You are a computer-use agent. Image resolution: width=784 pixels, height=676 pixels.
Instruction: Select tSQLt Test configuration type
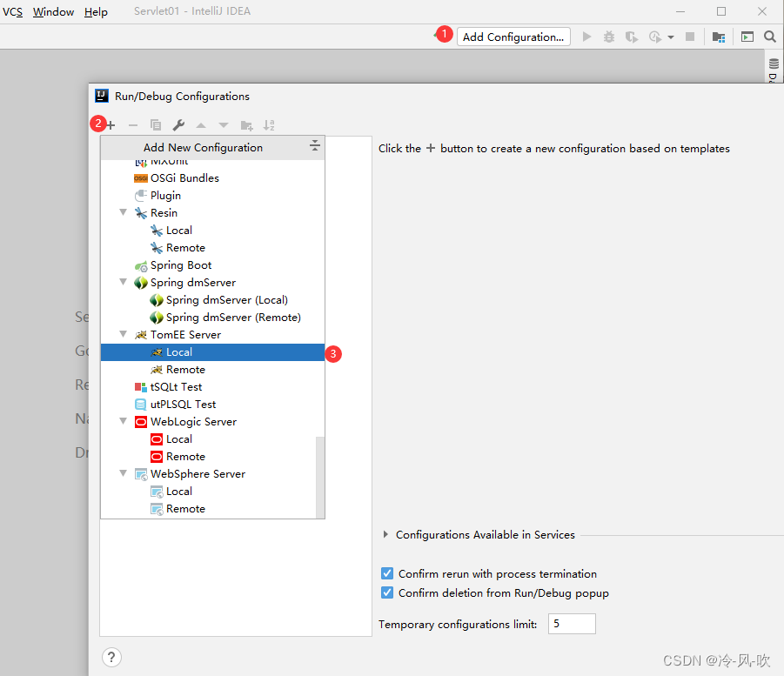(212, 387)
